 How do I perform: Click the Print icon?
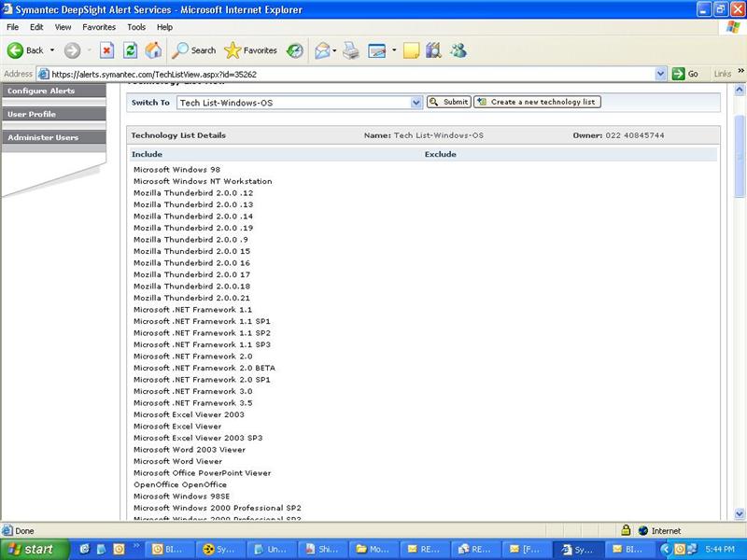(351, 50)
